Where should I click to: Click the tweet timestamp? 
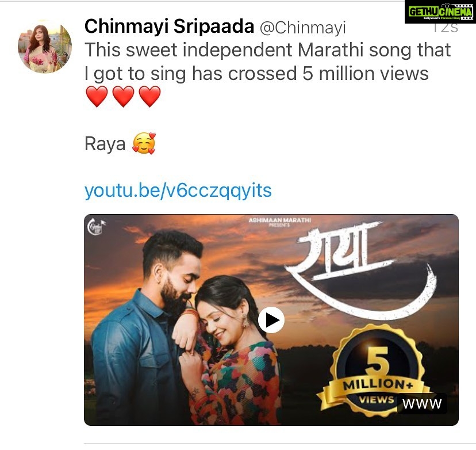pos(446,28)
